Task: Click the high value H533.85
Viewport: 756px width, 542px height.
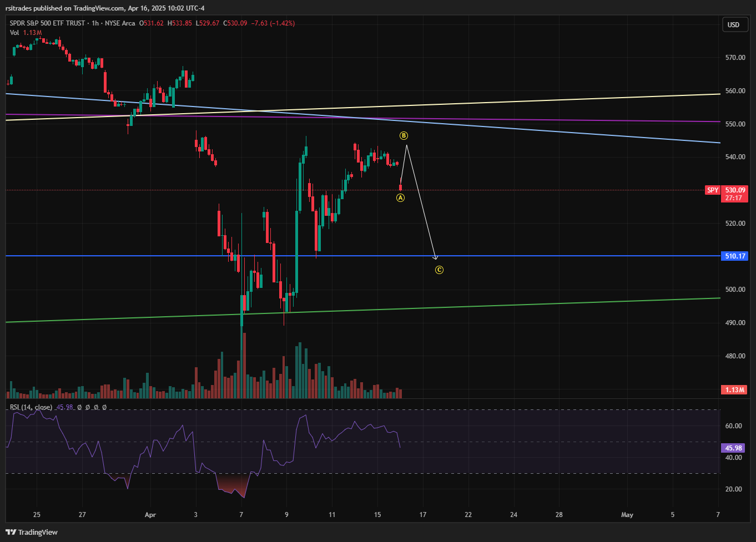Action: (x=179, y=23)
